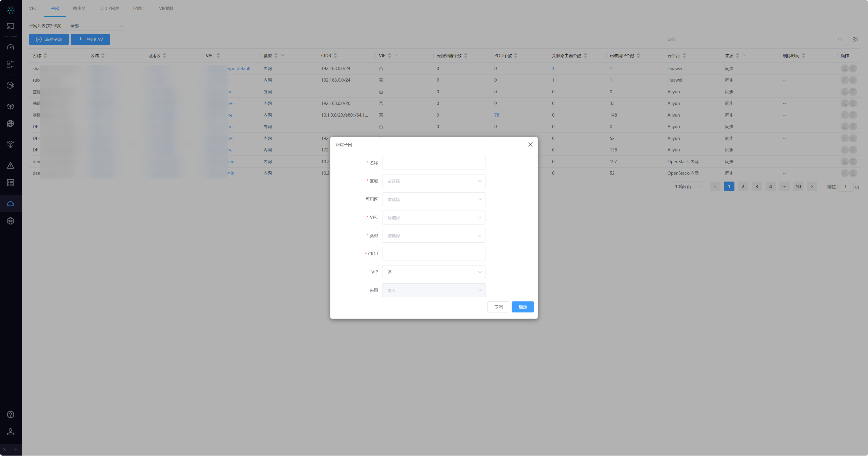
Task: Click the alert warning triangle icon in the sidebar
Action: point(11,166)
